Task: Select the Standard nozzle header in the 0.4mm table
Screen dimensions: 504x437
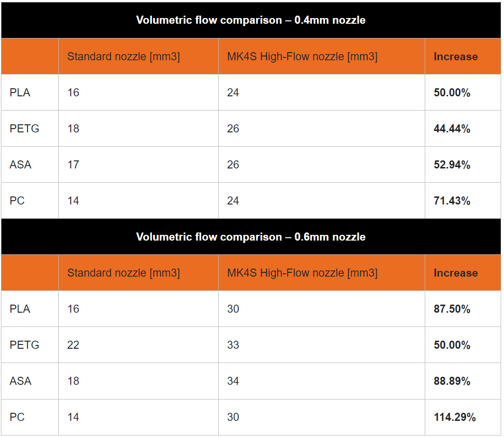Action: click(x=123, y=56)
